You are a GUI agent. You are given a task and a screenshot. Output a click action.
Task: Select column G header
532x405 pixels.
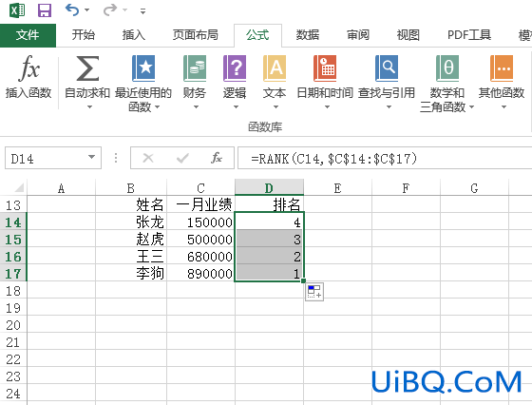tap(474, 188)
